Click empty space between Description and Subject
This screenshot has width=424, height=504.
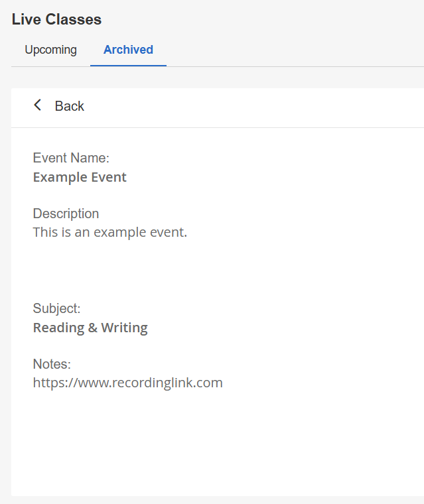199,271
